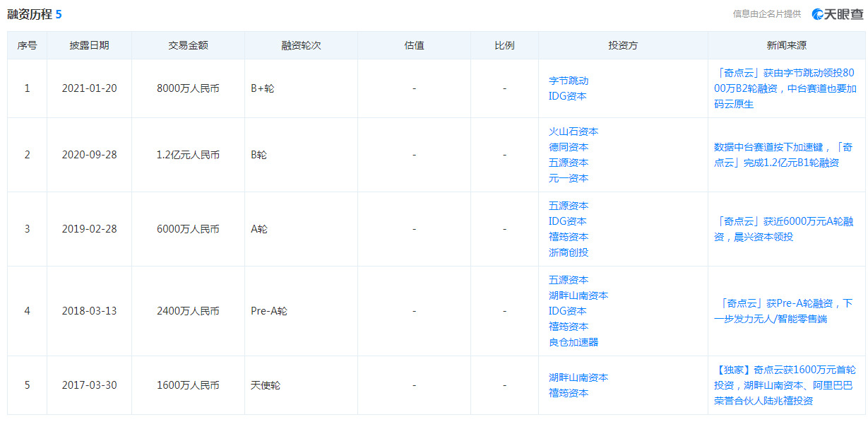
Task: Open the 字节跳动 investor link
Action: [x=569, y=81]
